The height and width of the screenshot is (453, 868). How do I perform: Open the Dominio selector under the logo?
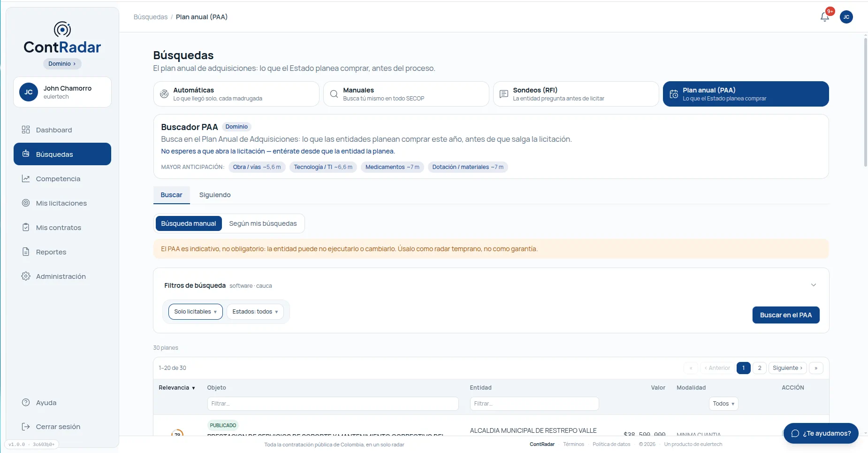point(62,64)
